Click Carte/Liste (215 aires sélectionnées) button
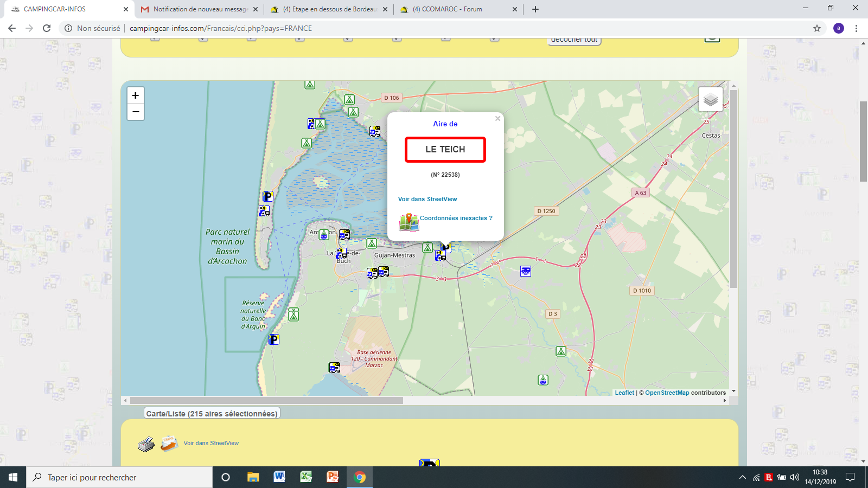 (212, 414)
